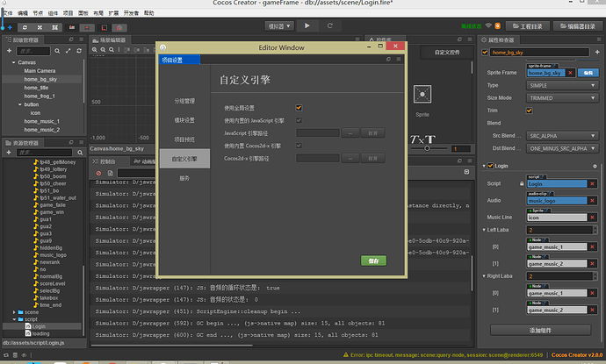This screenshot has height=364, width=606.
Task: Open the 文件 menu
Action: coord(8,13)
